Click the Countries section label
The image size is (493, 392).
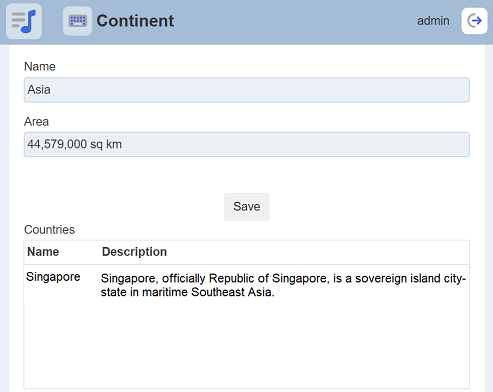point(49,230)
